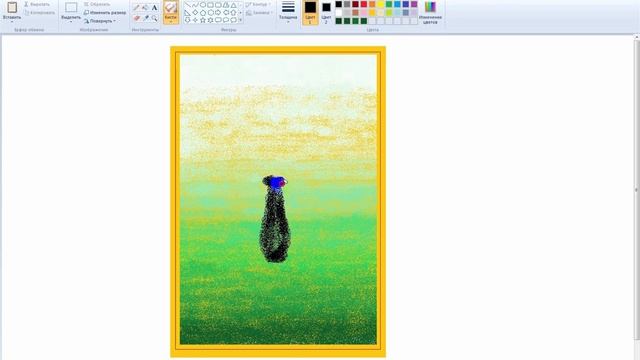The width and height of the screenshot is (640, 360).
Task: Pick the orange palette swatch
Action: click(x=372, y=4)
